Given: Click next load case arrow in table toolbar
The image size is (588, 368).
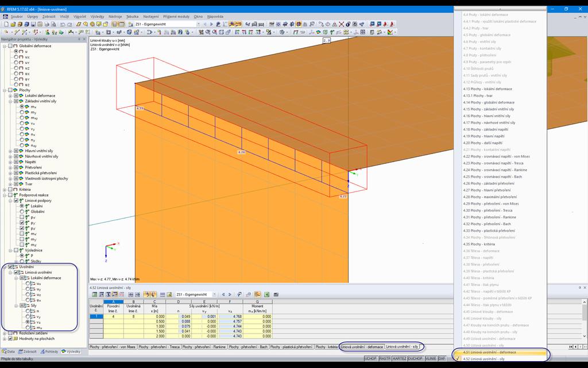Looking at the screenshot, I should [230, 294].
